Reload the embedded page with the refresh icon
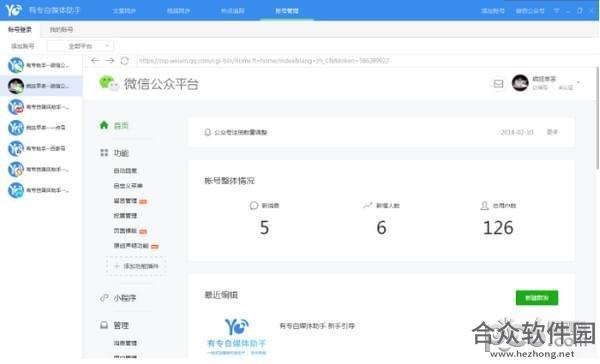 point(125,60)
